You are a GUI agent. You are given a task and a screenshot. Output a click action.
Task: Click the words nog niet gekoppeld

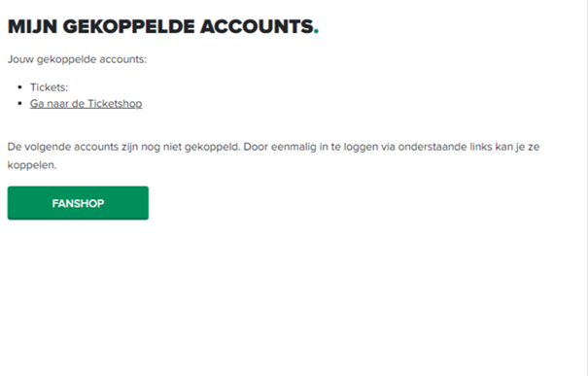(190, 147)
